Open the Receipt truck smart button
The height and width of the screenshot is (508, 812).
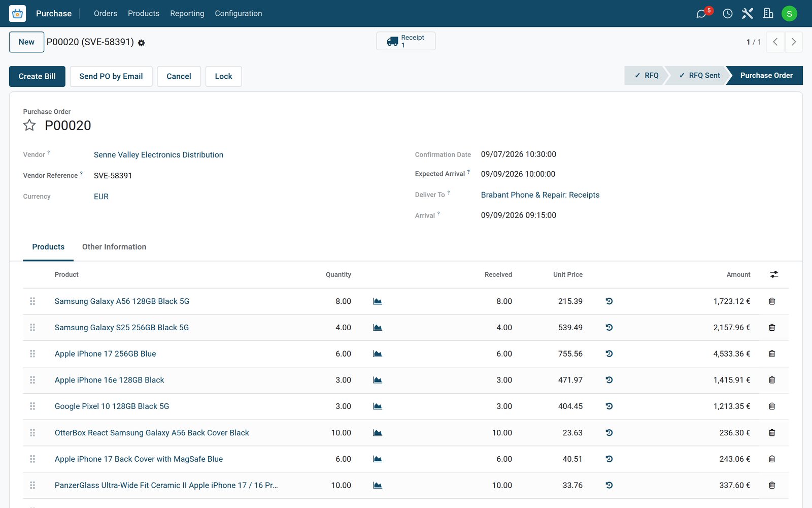[406, 41]
